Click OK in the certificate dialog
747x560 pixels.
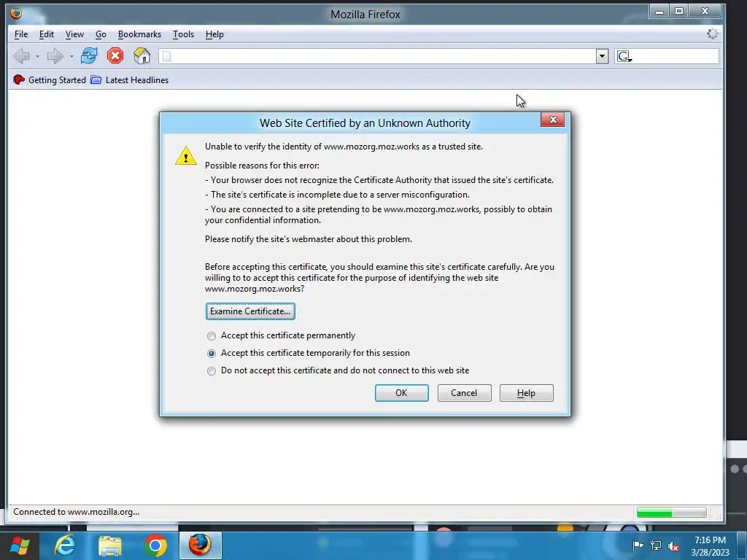coord(402,393)
